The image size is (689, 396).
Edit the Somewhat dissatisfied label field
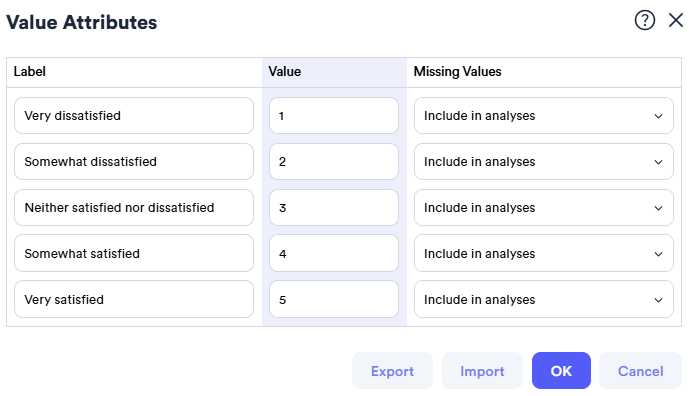click(134, 162)
